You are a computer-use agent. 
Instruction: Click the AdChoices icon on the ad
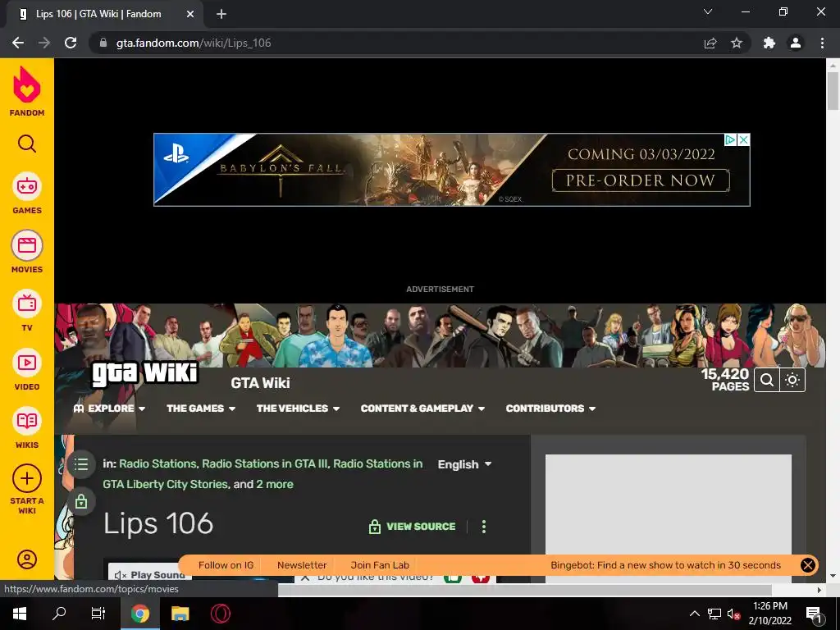tap(730, 139)
